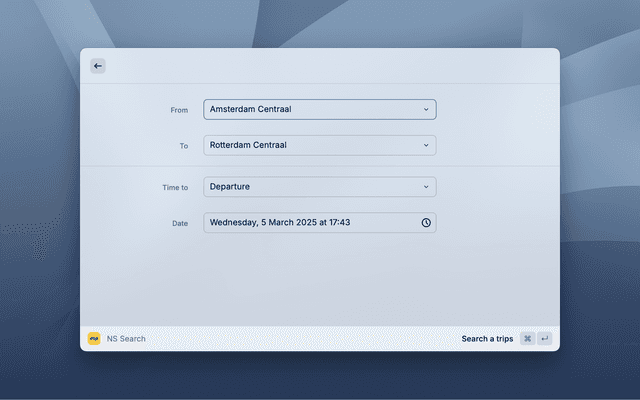Screen dimensions: 640x400
Task: Select the Amsterdam Centraal combo box
Action: coord(310,109)
